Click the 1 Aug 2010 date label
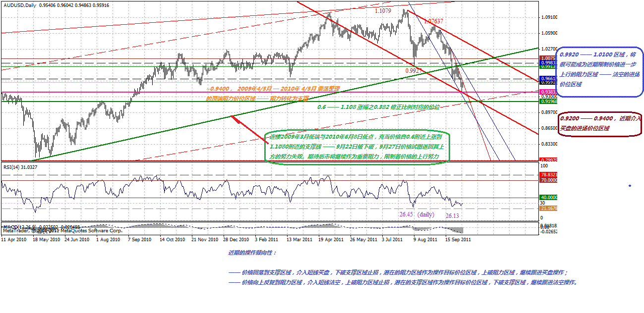Viewport: 644px width, 313px height. point(109,239)
